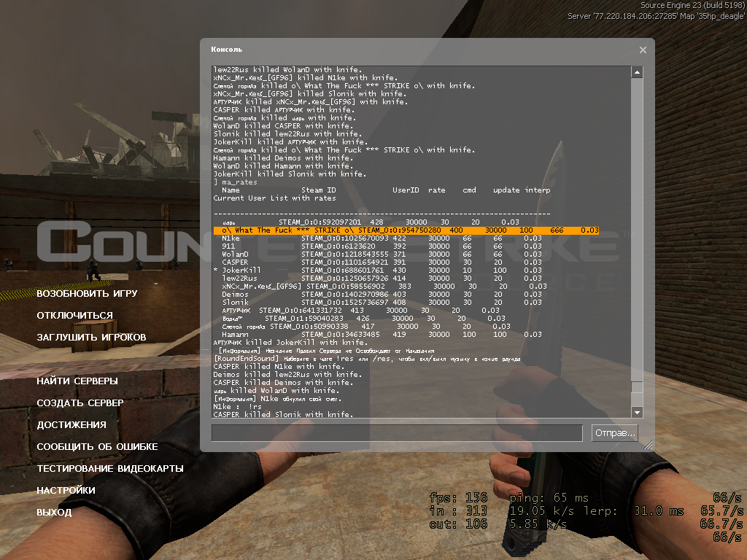Click the N1ke STEAM_0:0:1025670093 row

(382, 238)
